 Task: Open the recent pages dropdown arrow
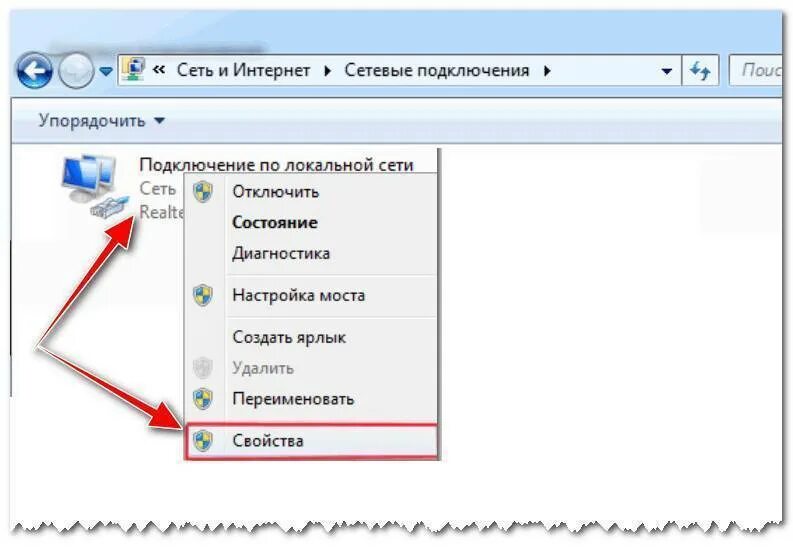[x=106, y=71]
